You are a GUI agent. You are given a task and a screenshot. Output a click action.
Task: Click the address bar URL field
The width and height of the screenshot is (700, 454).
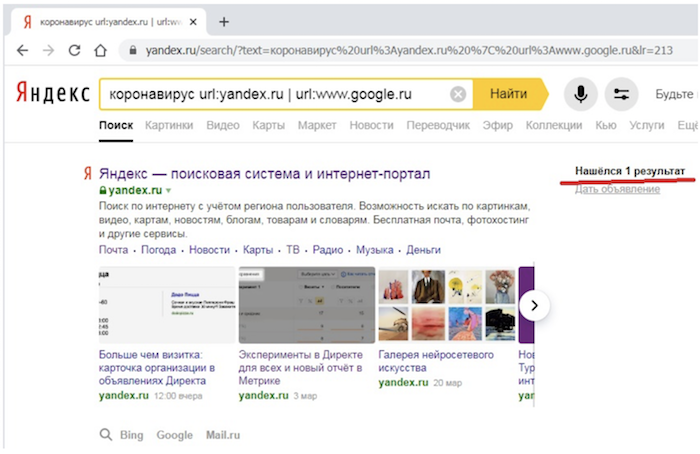[x=408, y=50]
